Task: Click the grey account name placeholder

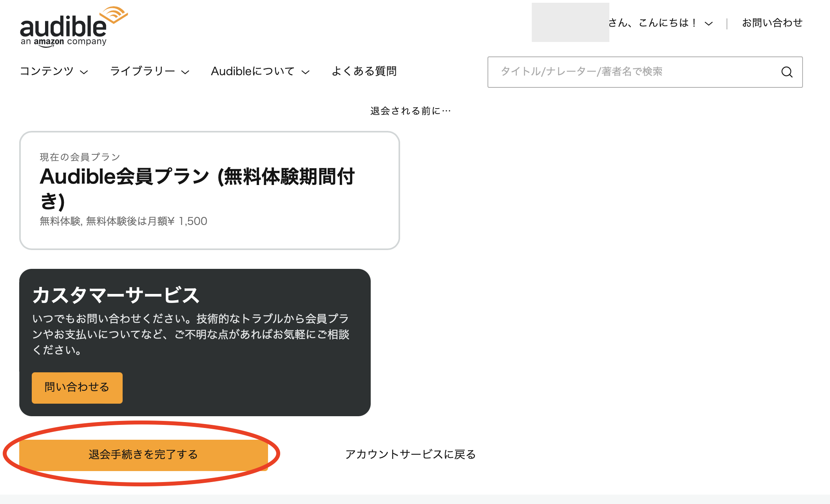Action: [x=570, y=22]
